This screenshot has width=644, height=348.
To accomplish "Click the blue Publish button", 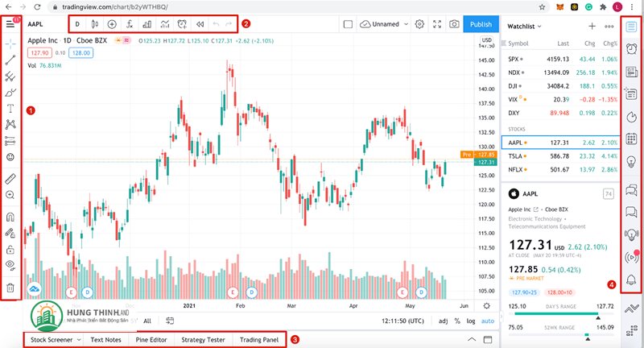I will click(x=480, y=24).
